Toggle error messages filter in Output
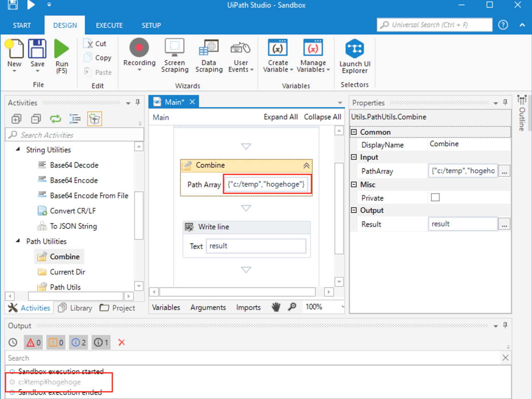 [33, 342]
